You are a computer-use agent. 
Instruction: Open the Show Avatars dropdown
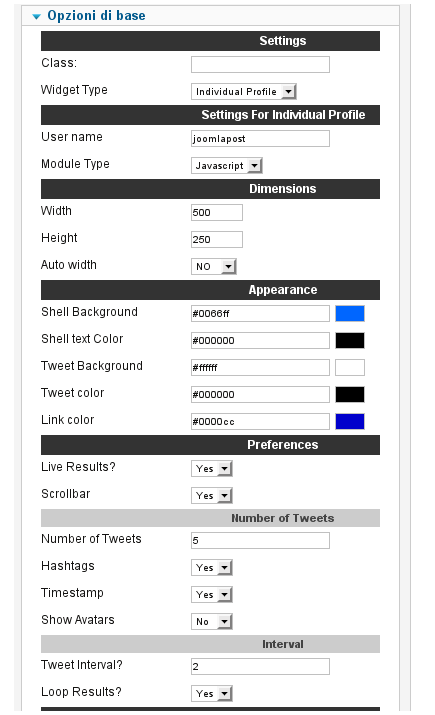pyautogui.click(x=212, y=621)
